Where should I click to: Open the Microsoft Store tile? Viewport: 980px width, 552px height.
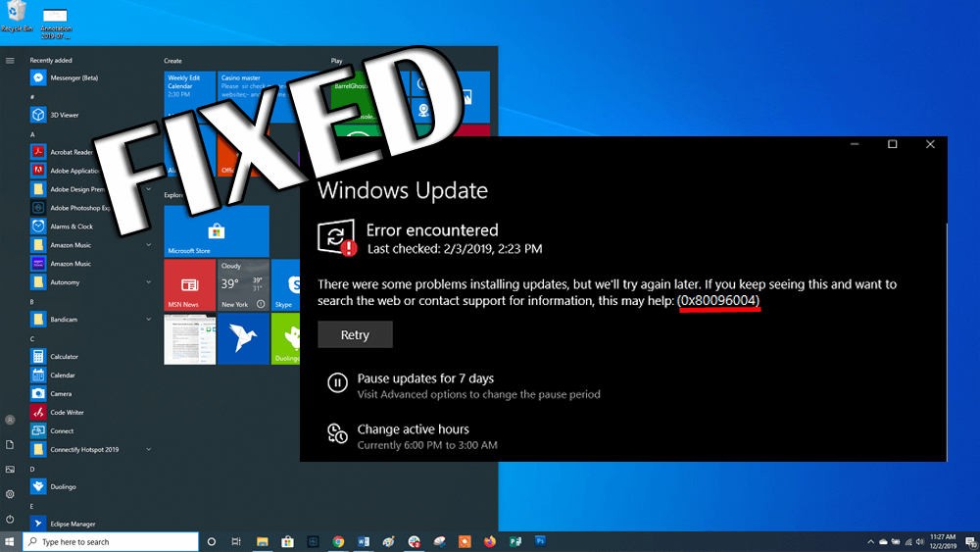217,230
